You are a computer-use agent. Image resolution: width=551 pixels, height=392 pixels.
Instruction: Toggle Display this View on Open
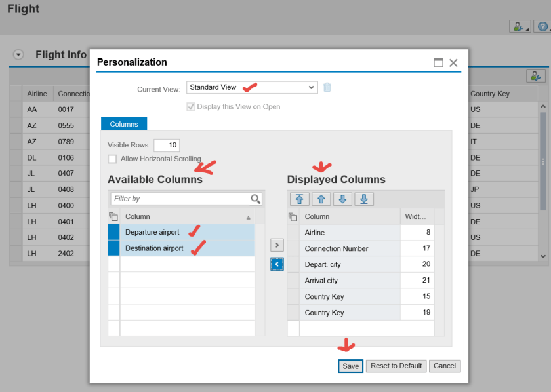click(191, 106)
